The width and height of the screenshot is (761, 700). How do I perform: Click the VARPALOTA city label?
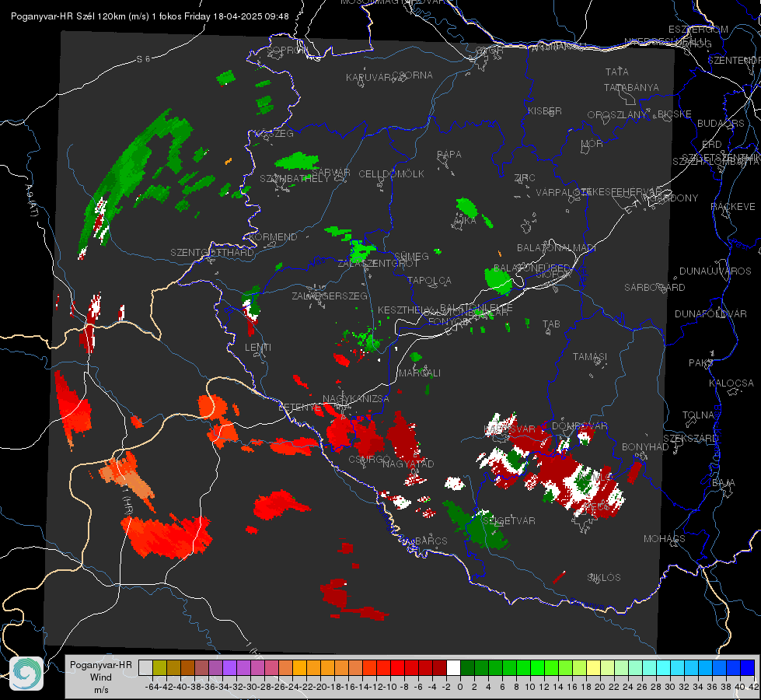click(x=563, y=192)
